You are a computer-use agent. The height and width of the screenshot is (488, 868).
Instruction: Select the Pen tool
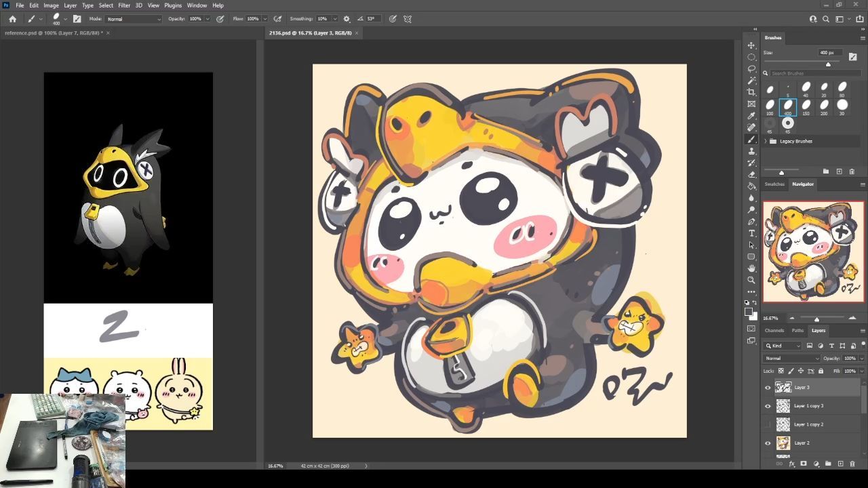point(751,222)
